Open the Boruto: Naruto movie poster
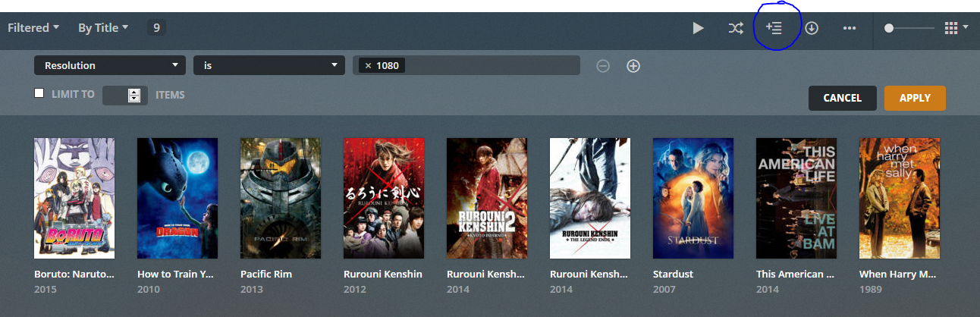Image resolution: width=980 pixels, height=317 pixels. [x=74, y=198]
